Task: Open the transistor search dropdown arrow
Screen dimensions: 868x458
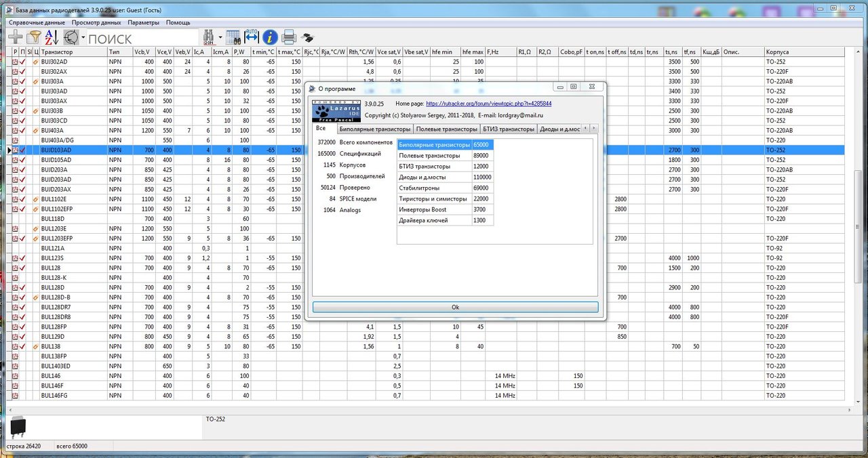Action: coord(83,37)
